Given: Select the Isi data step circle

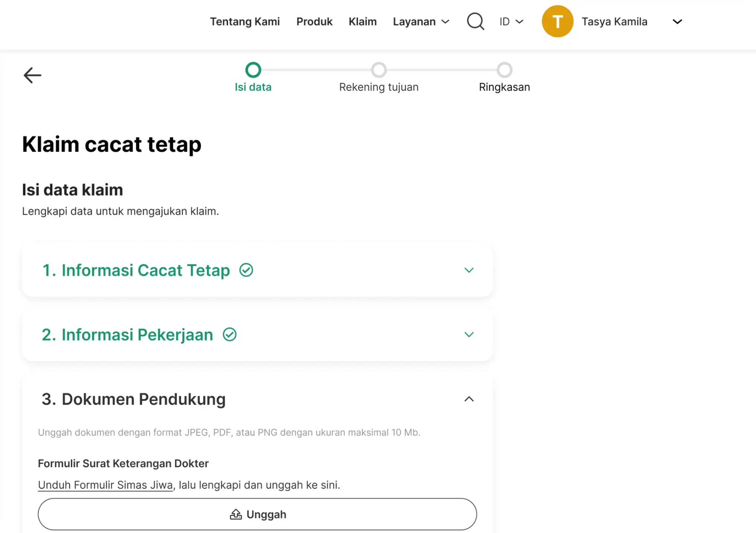Looking at the screenshot, I should pos(253,70).
